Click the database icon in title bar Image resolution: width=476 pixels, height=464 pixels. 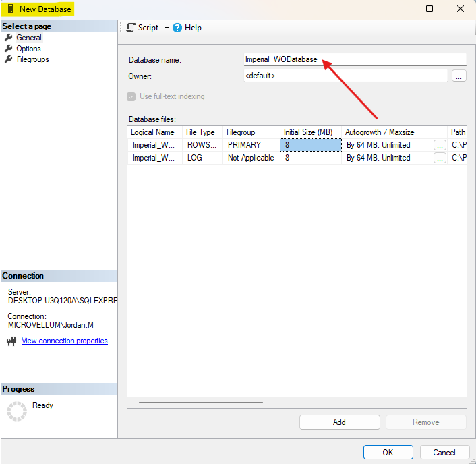coord(9,9)
